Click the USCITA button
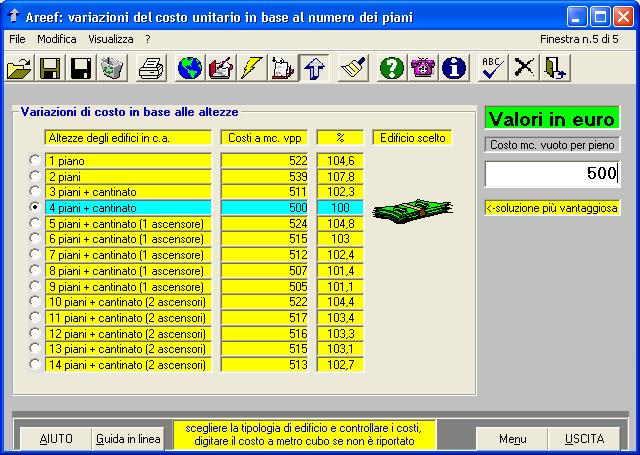 pos(584,439)
